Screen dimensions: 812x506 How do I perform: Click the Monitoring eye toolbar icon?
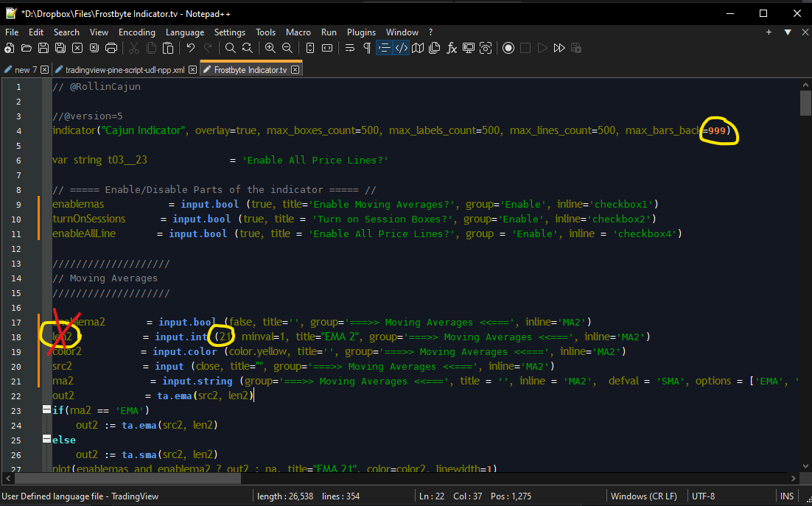(486, 48)
